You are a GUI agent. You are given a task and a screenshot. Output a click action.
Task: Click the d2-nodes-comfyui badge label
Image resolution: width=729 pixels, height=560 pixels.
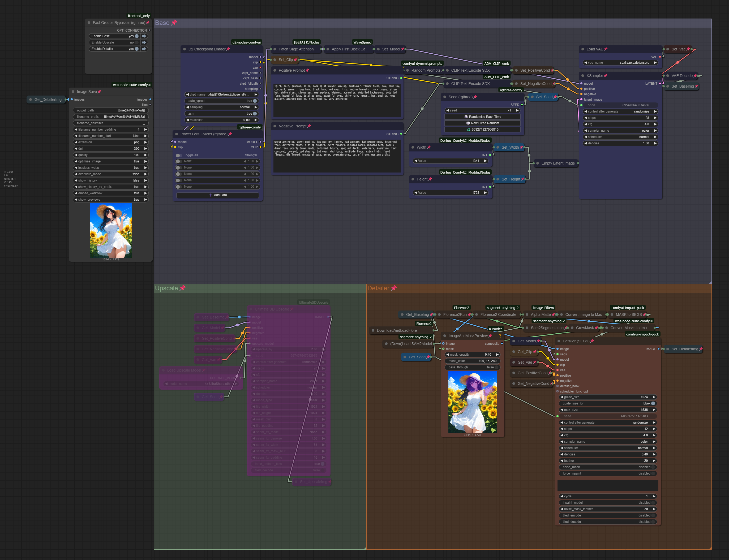click(x=246, y=42)
